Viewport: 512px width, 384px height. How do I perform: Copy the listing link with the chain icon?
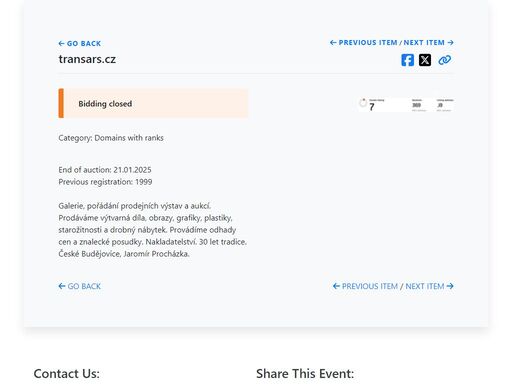445,60
